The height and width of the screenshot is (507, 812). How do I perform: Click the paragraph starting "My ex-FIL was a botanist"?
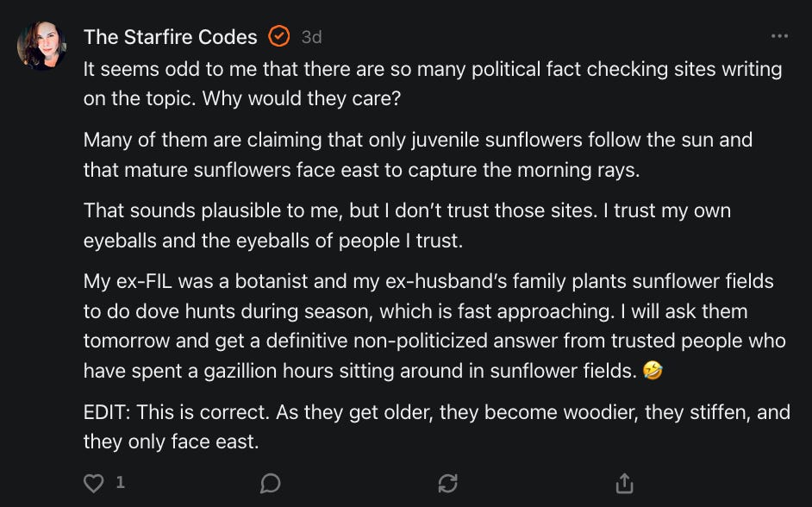coord(431,326)
